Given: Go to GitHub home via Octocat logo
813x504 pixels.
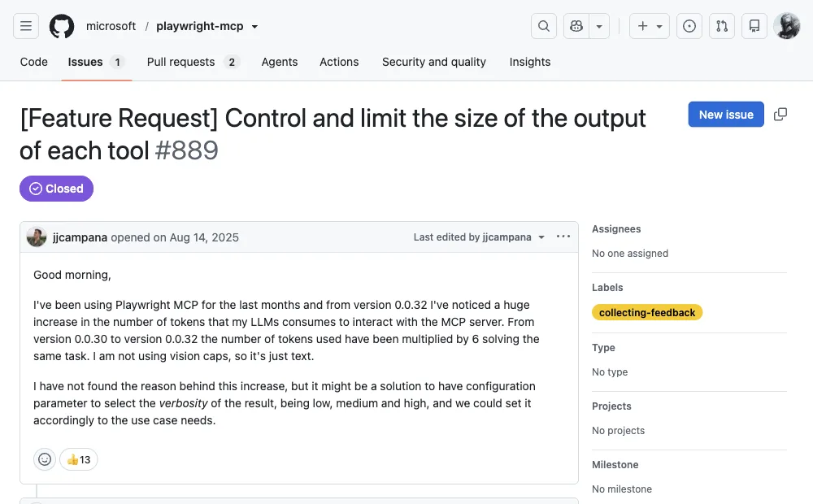Looking at the screenshot, I should click(x=62, y=26).
